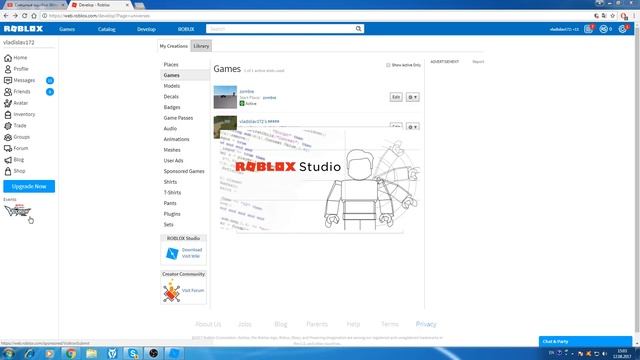Open the file explorer taskbar icon
640x360 pixels.
point(91,353)
